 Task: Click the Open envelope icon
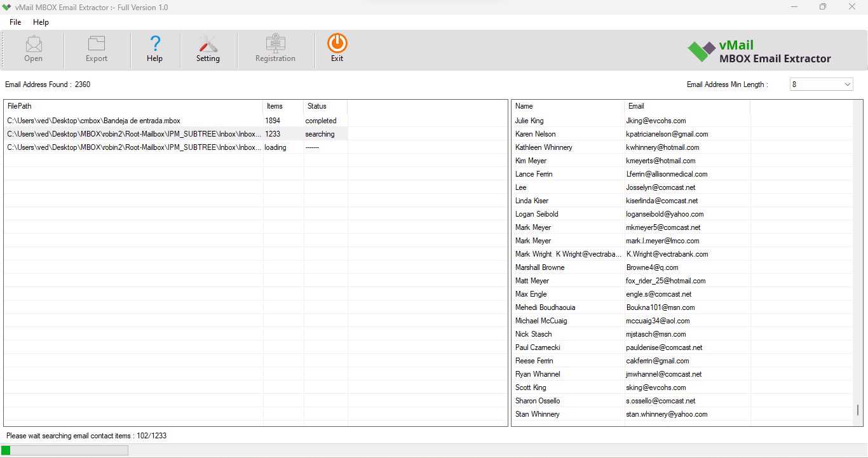[x=33, y=44]
